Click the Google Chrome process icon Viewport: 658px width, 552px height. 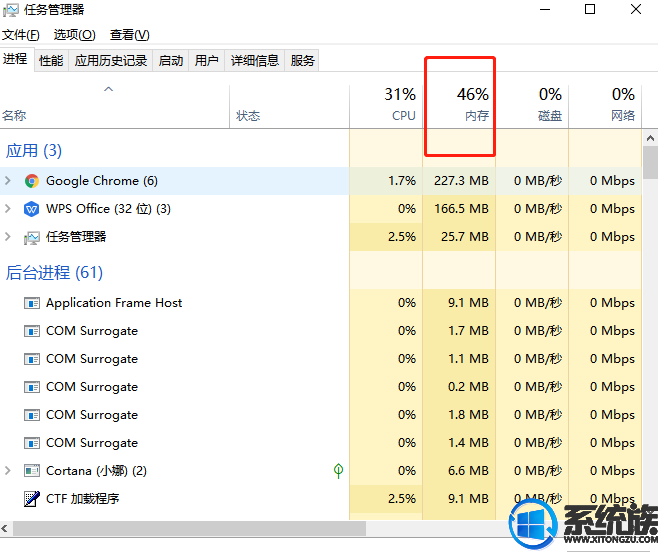click(31, 181)
